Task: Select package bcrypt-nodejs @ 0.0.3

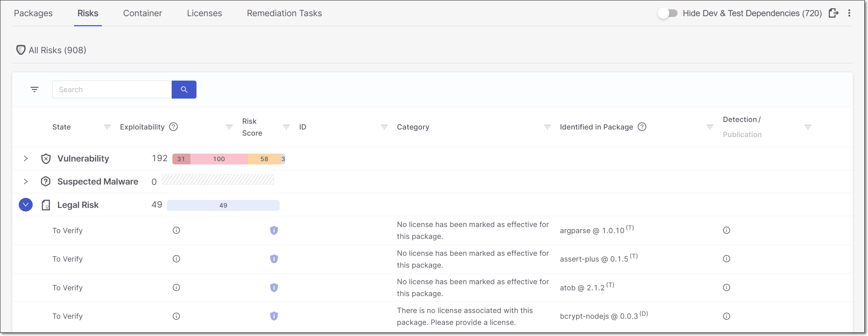Action: (x=604, y=315)
